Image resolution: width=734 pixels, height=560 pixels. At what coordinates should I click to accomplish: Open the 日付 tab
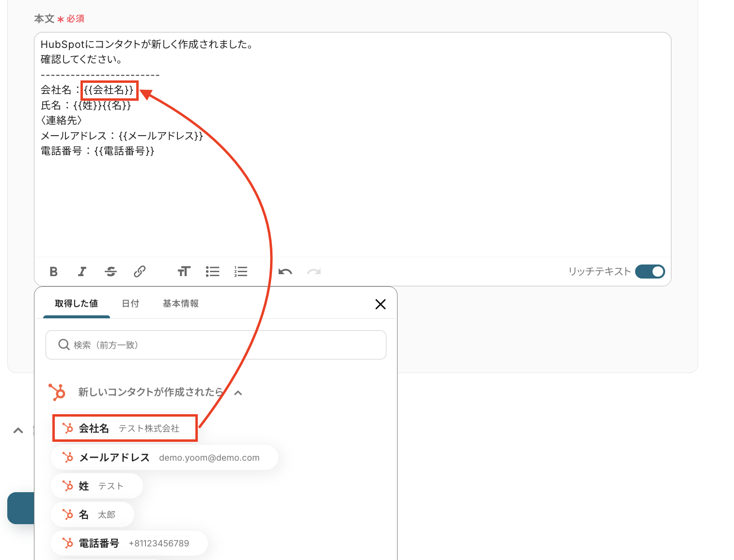coord(130,304)
